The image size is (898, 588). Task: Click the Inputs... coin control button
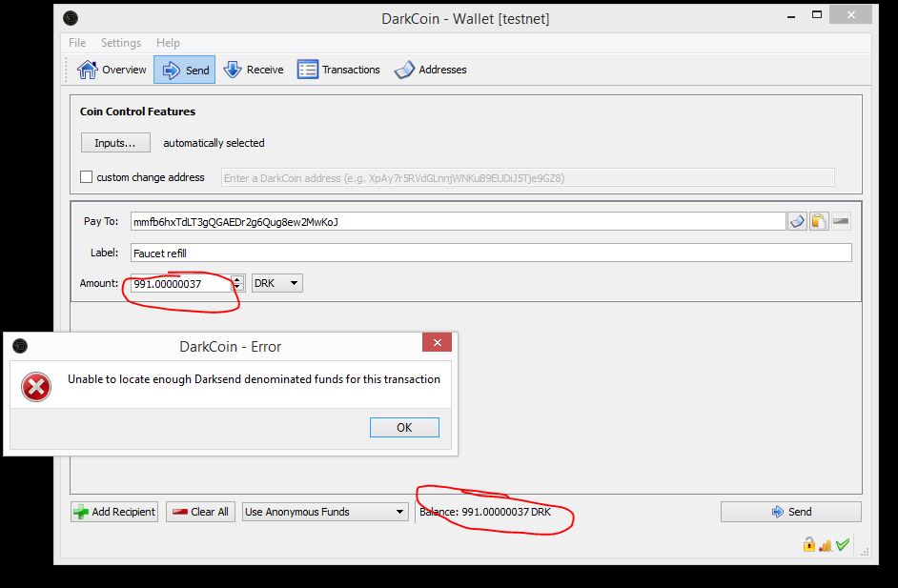(115, 143)
